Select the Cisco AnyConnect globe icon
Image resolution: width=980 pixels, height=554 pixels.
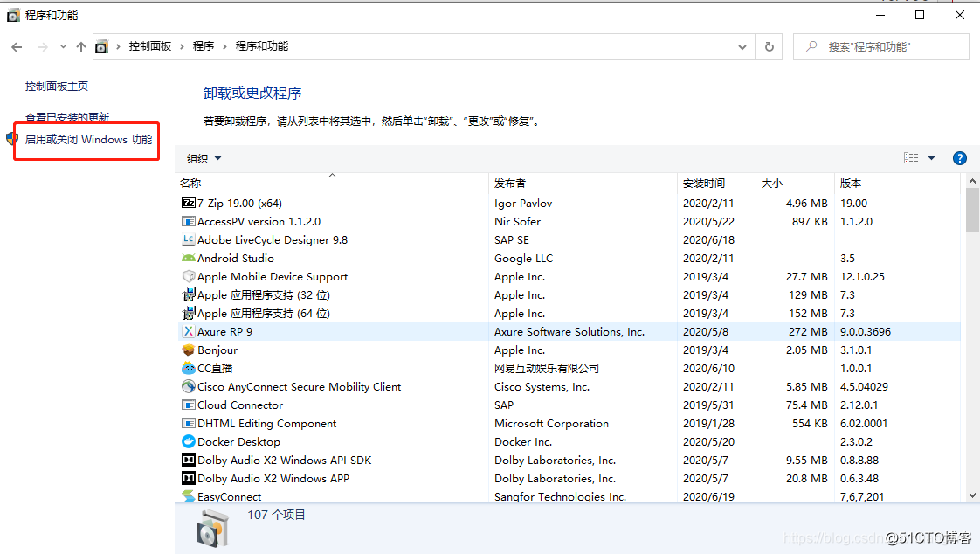point(188,386)
